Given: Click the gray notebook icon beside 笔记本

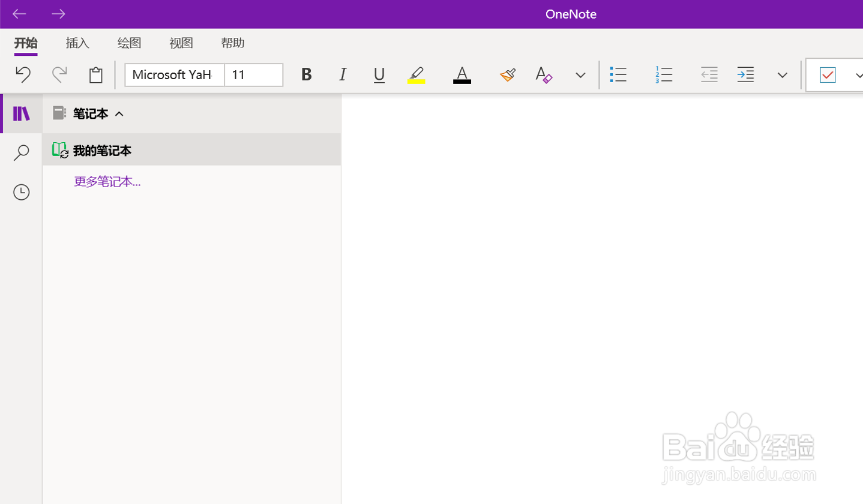Looking at the screenshot, I should pyautogui.click(x=59, y=113).
